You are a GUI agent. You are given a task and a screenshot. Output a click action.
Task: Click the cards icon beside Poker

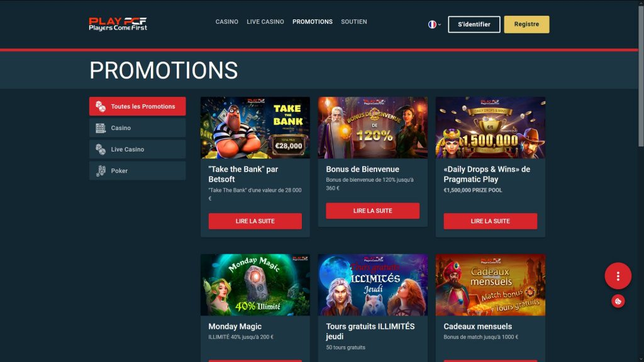101,171
